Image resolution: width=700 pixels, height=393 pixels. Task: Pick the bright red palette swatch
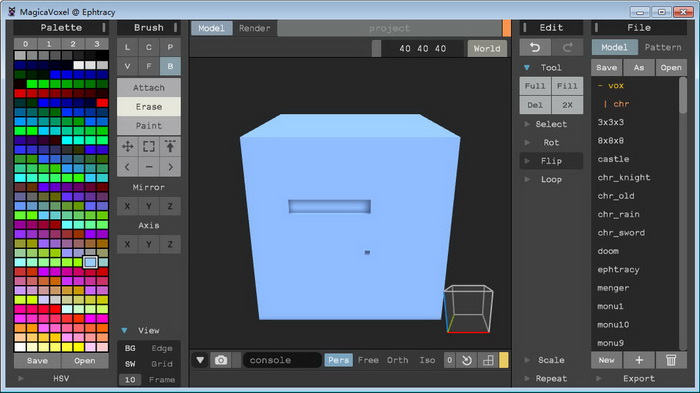102,103
